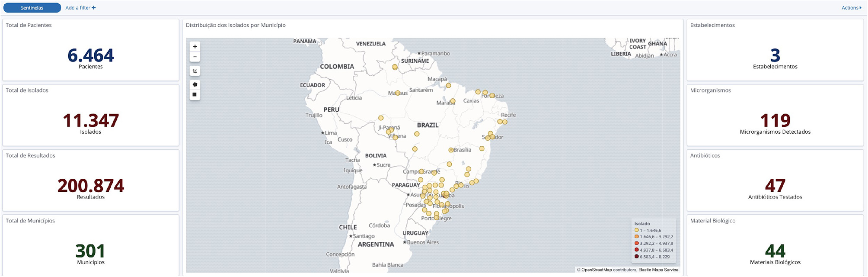This screenshot has width=868, height=277.
Task: Select the draw polygon tool
Action: point(195,84)
